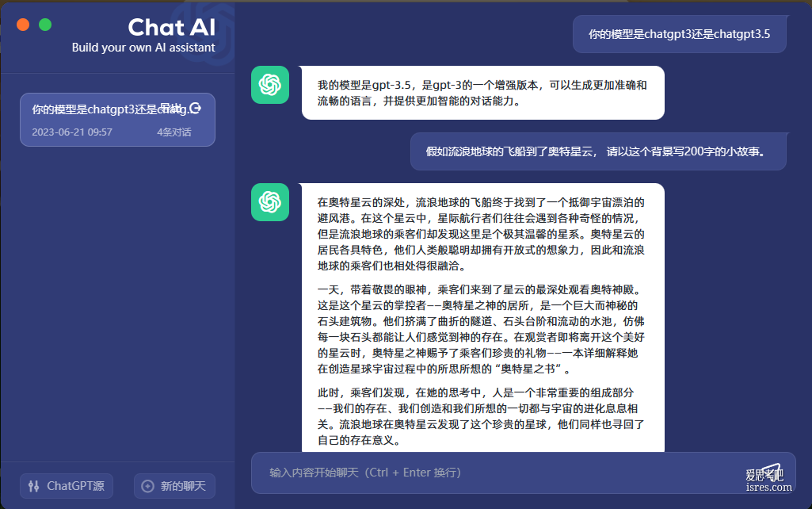
Task: Click the timestamp 2023-06-21 09:57
Action: coord(72,132)
